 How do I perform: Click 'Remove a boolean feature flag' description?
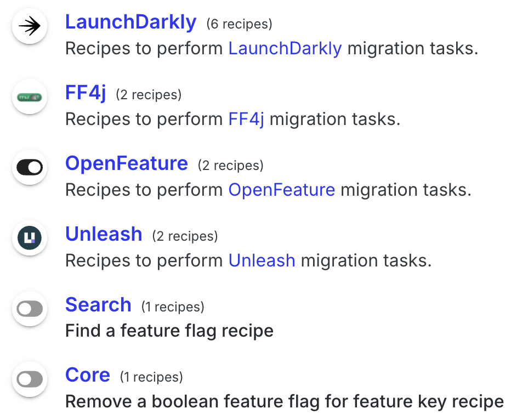point(285,401)
